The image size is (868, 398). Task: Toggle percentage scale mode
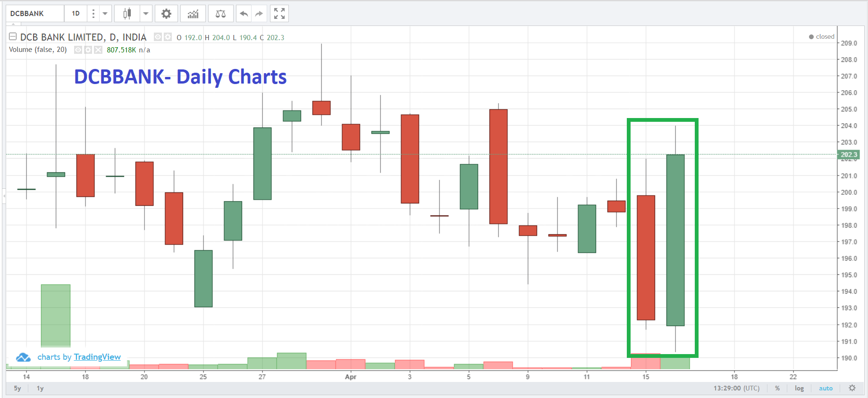777,389
